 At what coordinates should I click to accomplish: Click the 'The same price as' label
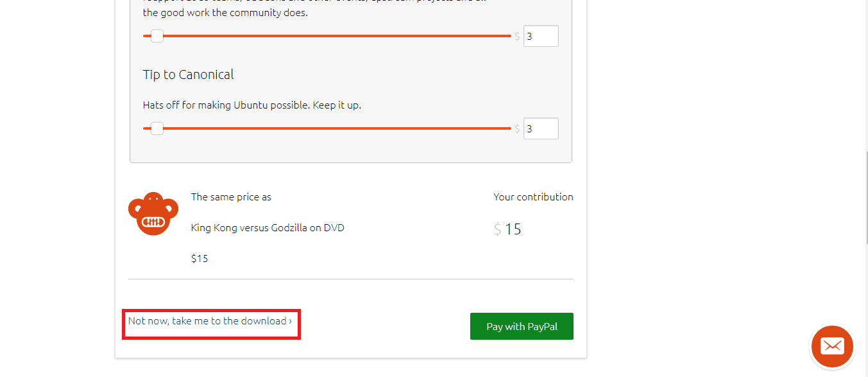pyautogui.click(x=231, y=197)
